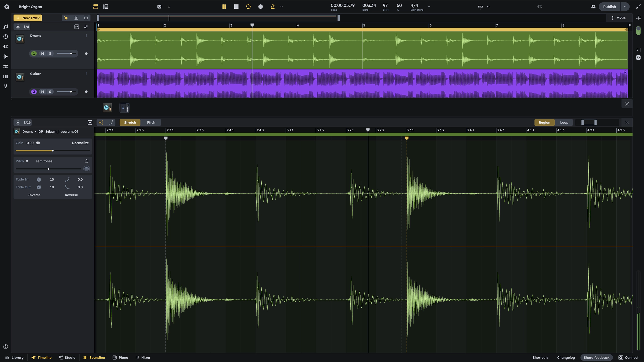The width and height of the screenshot is (644, 362).
Task: Open track automation icon in timeline header
Action: [86, 27]
